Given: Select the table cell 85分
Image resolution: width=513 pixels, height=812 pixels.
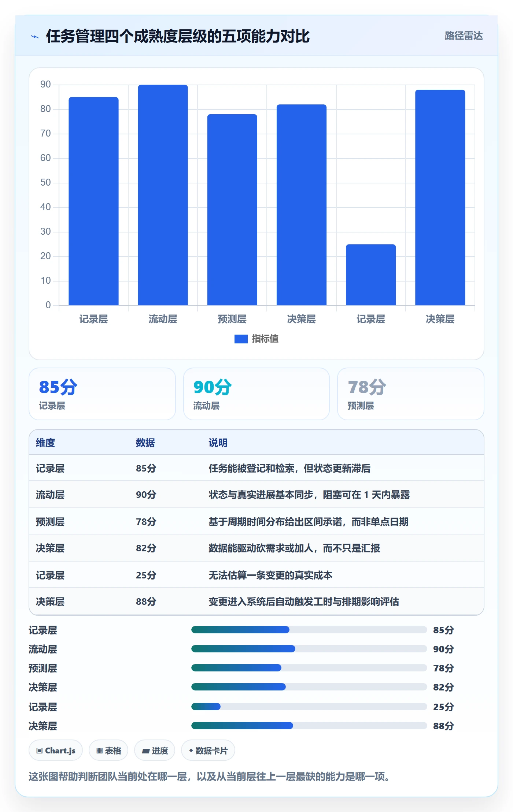Looking at the screenshot, I should 146,468.
